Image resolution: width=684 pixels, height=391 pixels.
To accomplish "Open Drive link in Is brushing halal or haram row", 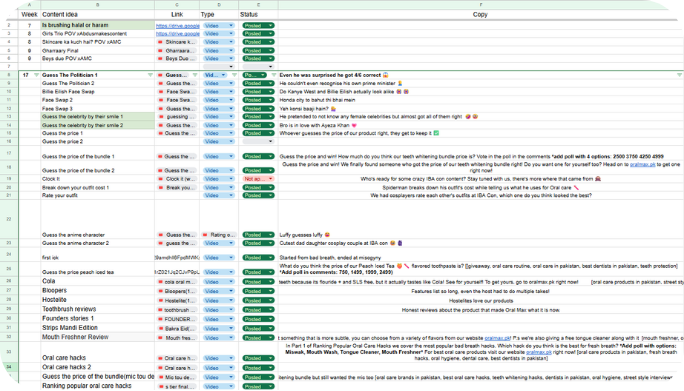I will (178, 26).
